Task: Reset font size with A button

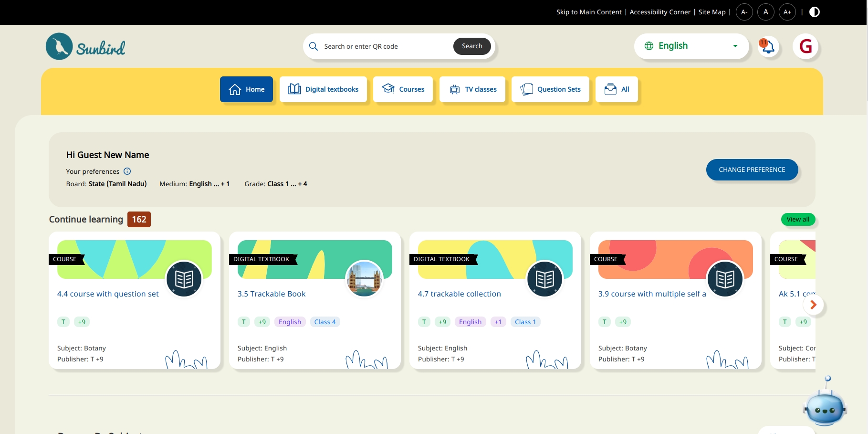Action: [765, 12]
